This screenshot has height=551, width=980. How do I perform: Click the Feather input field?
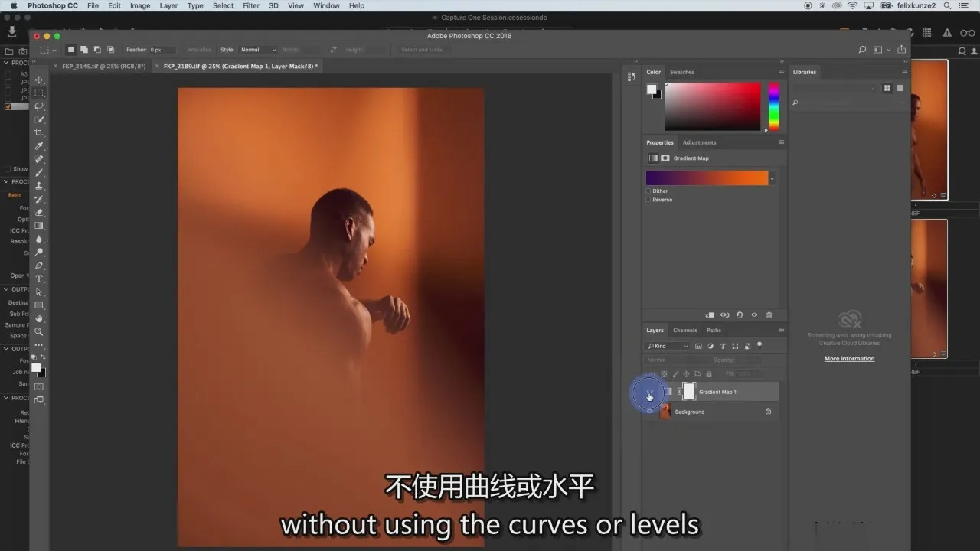click(162, 50)
